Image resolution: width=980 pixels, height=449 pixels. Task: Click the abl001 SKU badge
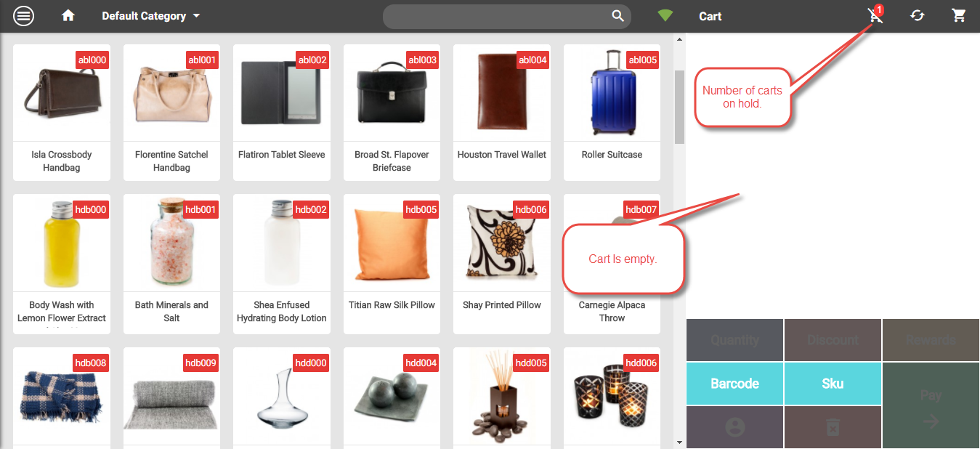(x=202, y=60)
